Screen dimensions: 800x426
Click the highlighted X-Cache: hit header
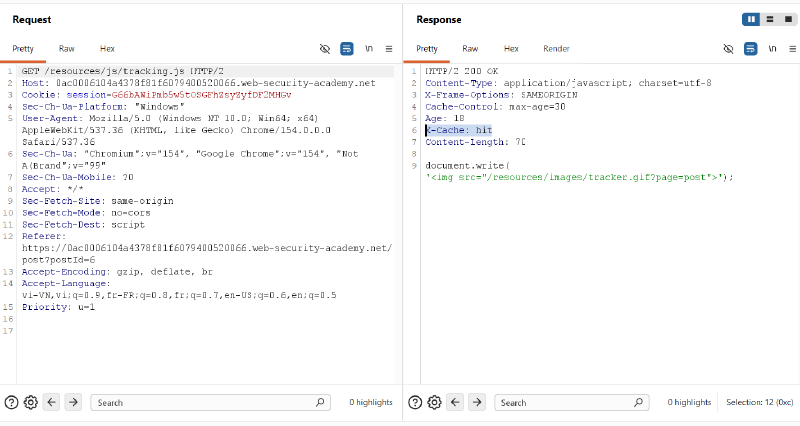(x=459, y=130)
